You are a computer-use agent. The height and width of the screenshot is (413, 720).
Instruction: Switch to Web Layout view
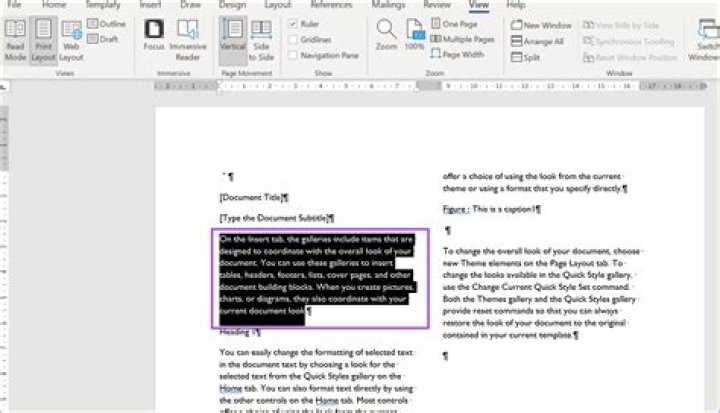pyautogui.click(x=71, y=40)
